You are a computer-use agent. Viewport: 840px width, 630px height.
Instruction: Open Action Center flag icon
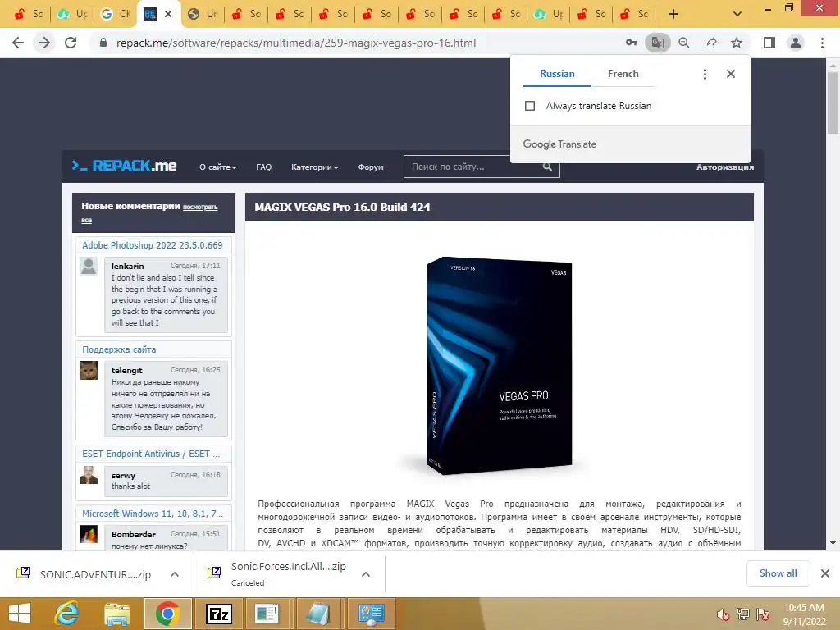click(763, 614)
